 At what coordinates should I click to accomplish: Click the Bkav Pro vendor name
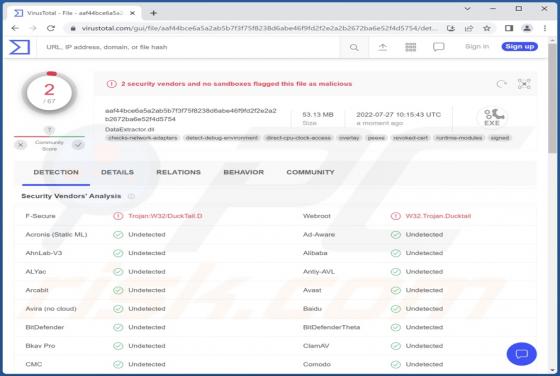40,346
